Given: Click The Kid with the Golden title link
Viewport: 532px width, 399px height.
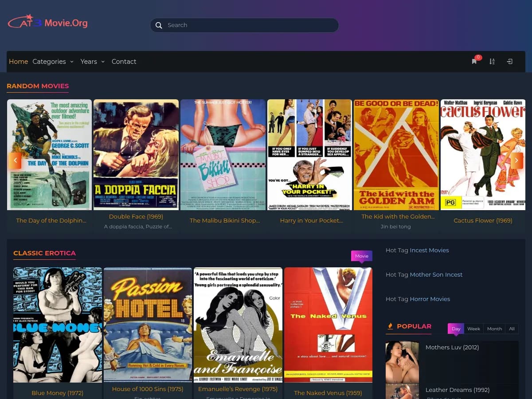Looking at the screenshot, I should [x=398, y=216].
